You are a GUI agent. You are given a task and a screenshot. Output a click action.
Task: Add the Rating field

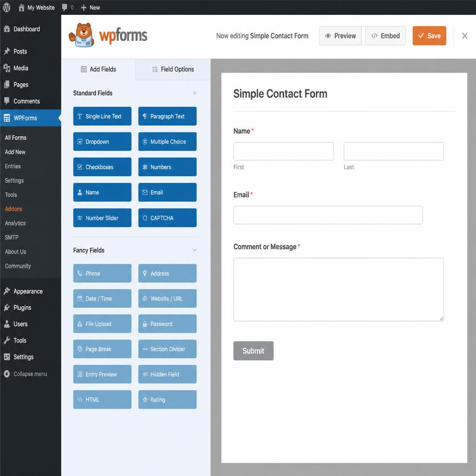[x=167, y=399]
